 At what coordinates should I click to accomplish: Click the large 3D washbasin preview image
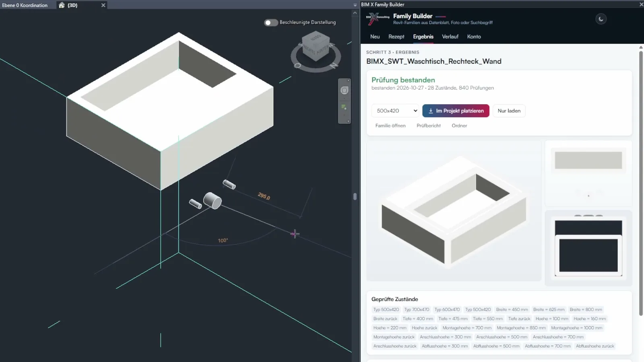click(x=454, y=211)
